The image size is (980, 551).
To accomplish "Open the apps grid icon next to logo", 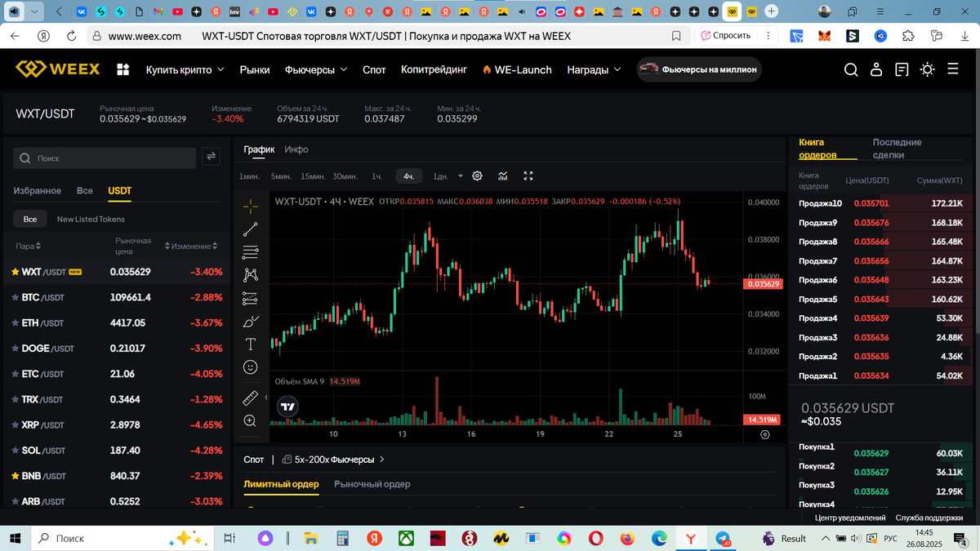I will point(123,70).
